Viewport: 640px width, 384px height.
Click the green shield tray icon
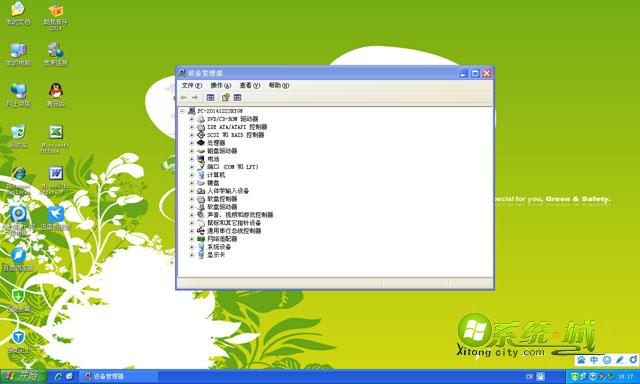click(x=575, y=376)
